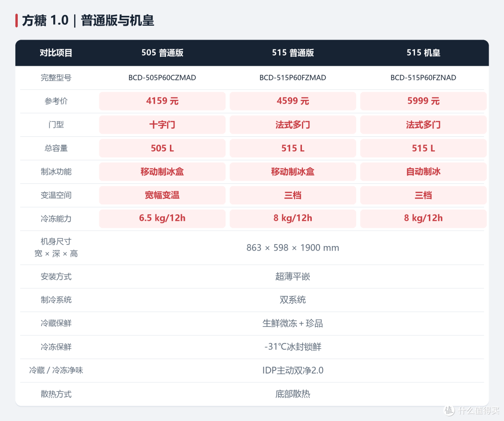Click the '505 L' capacity cell
Screen dimensions: 504x421
coord(162,148)
